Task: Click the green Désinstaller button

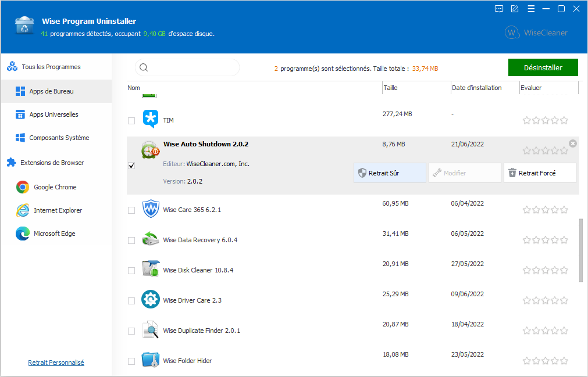Action: pos(543,67)
